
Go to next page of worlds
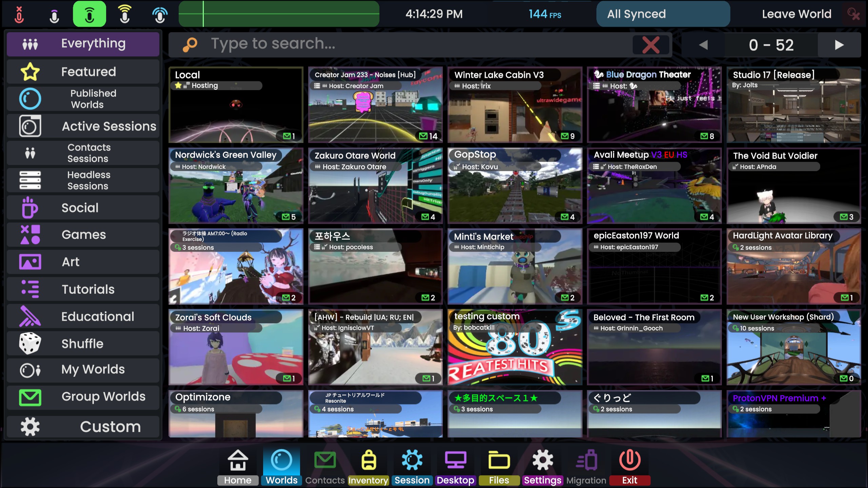(839, 45)
